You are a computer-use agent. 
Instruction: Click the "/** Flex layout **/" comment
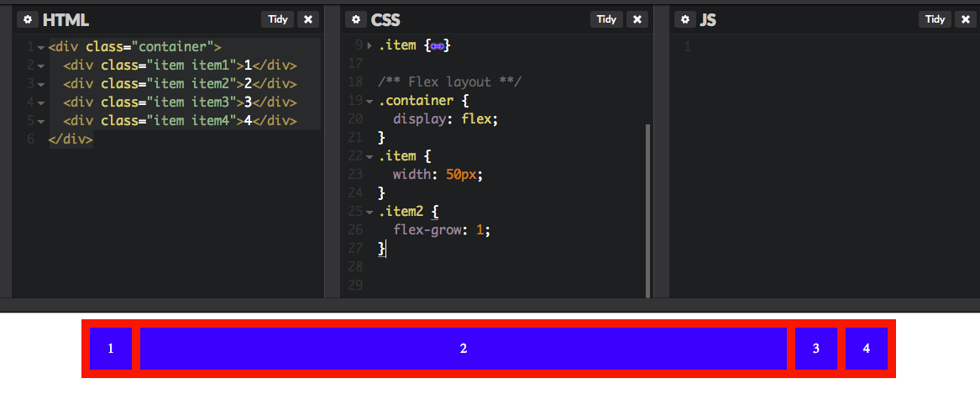(x=449, y=81)
